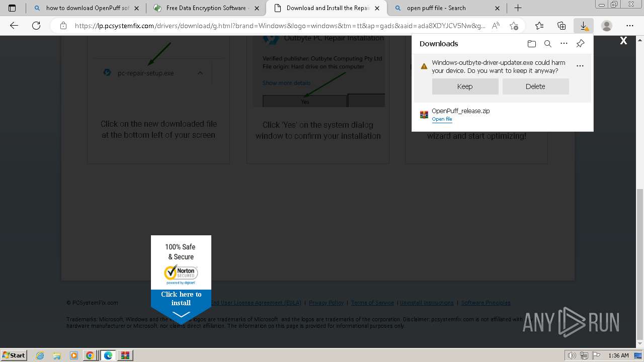Open more options in Downloads panel
644x362 pixels.
[564, 44]
